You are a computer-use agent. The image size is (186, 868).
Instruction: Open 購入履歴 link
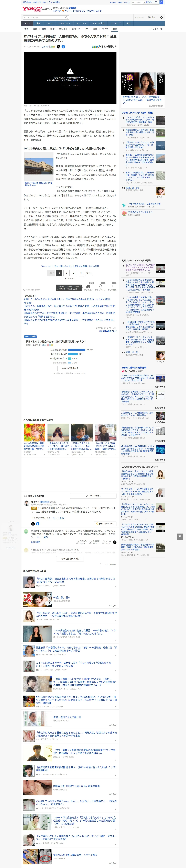(152, 17)
